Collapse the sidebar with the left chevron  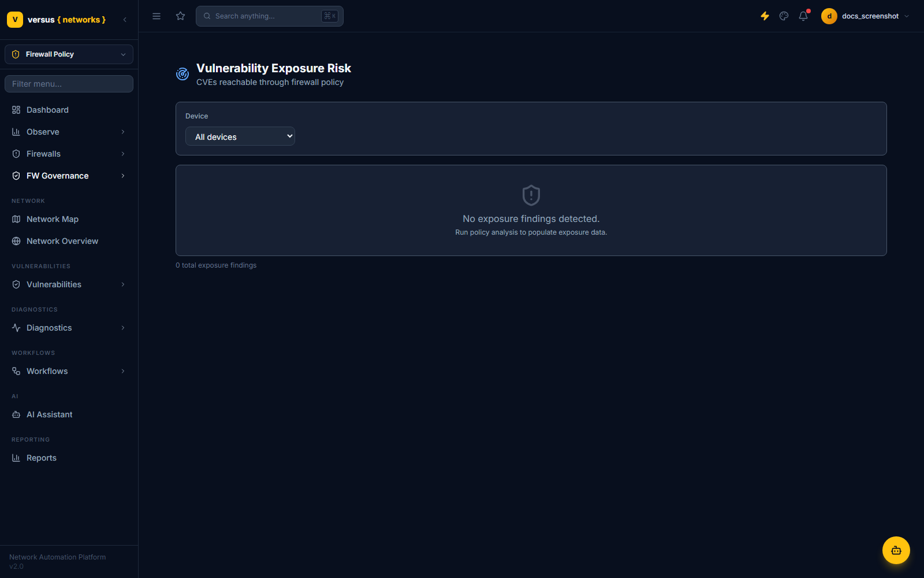point(125,20)
